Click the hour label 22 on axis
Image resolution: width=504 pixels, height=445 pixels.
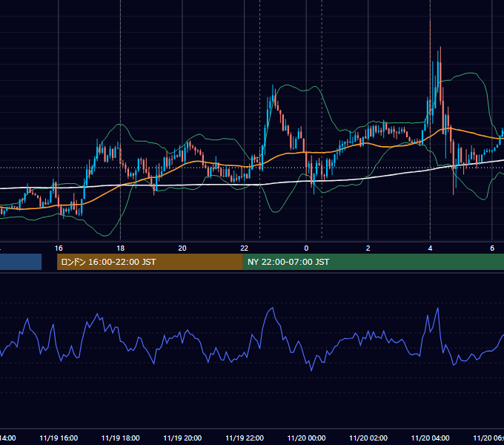coord(245,248)
